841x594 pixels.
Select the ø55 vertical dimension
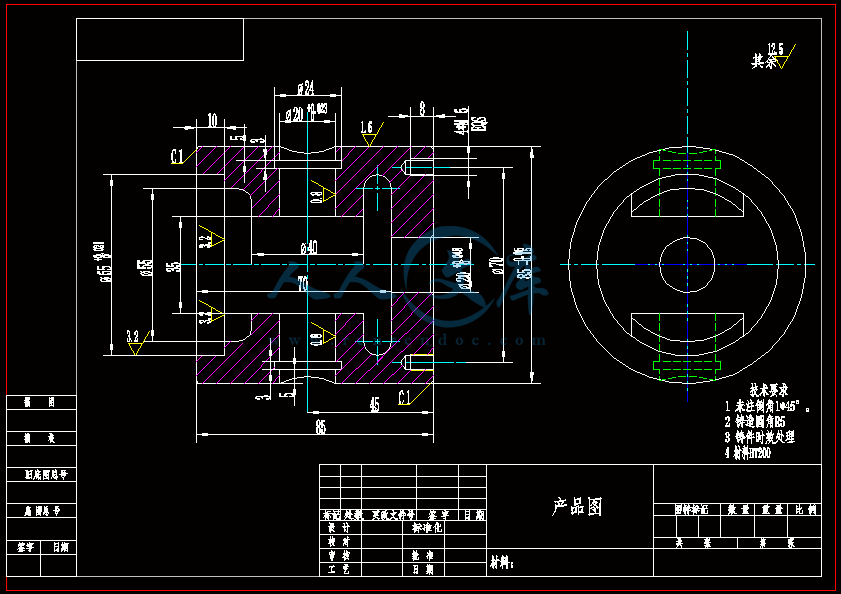(146, 267)
